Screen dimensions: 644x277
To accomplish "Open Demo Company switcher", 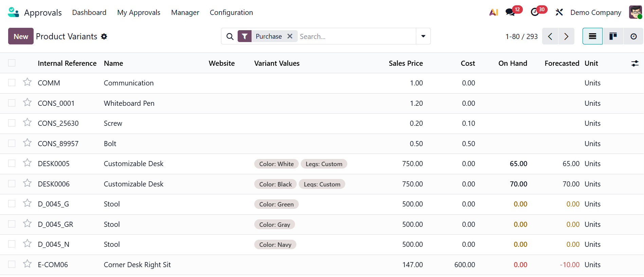I will pyautogui.click(x=595, y=13).
